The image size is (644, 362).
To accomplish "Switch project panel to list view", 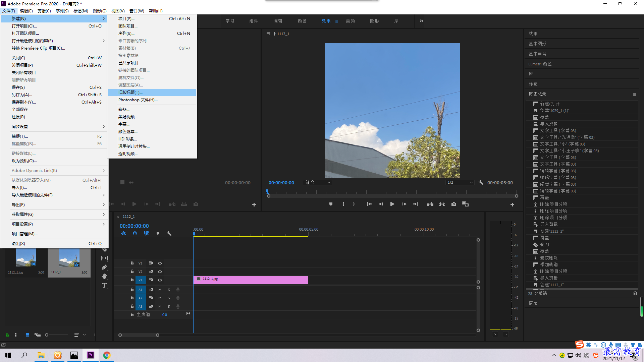I will [x=17, y=335].
